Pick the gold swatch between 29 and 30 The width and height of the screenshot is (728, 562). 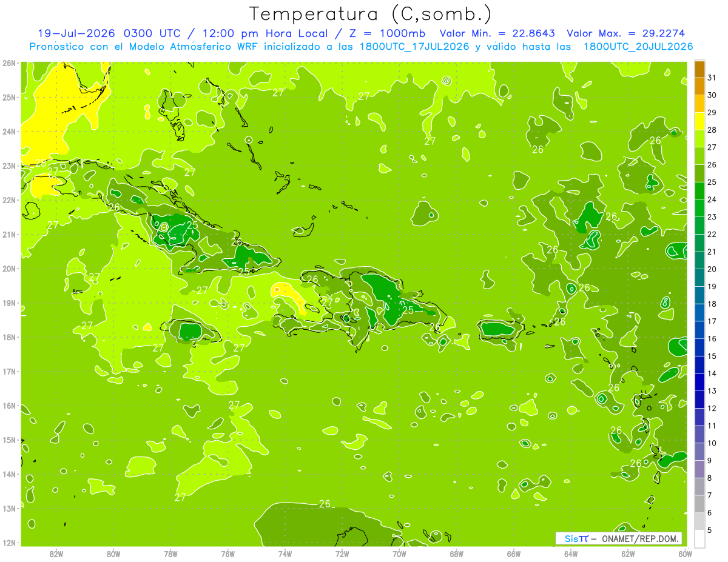tap(699, 104)
